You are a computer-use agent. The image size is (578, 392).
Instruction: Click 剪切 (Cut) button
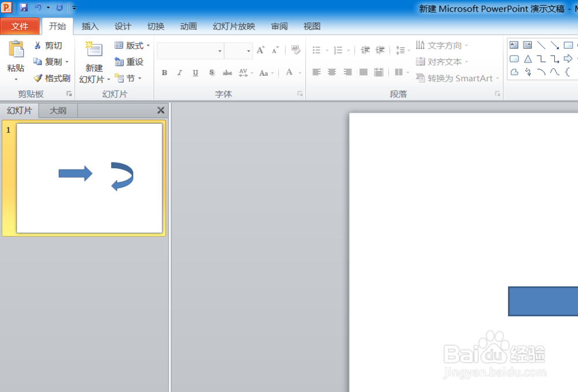(48, 45)
